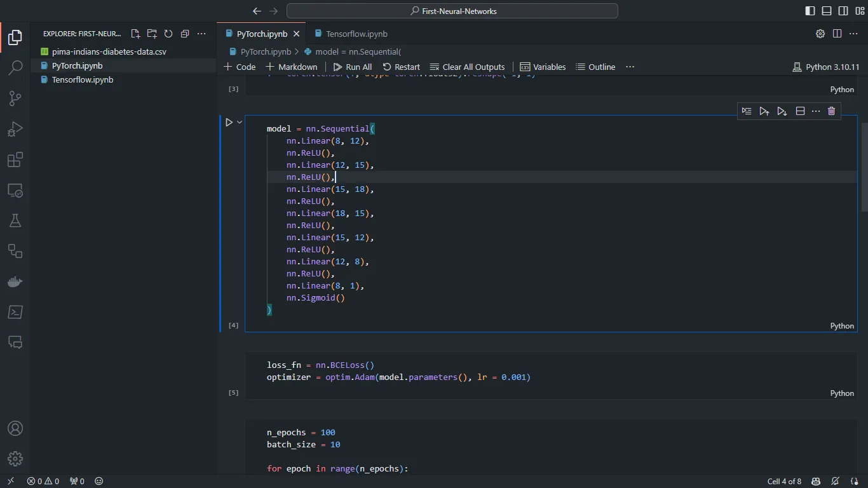Image resolution: width=868 pixels, height=488 pixels.
Task: Refresh the Explorer file list
Action: pyautogui.click(x=168, y=34)
